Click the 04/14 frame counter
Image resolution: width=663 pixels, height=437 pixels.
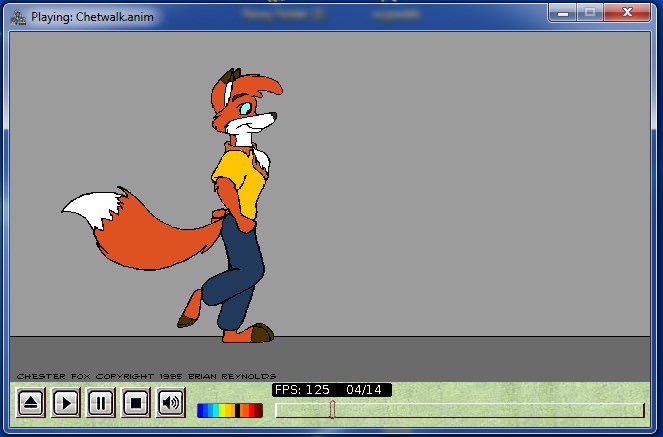[x=364, y=390]
